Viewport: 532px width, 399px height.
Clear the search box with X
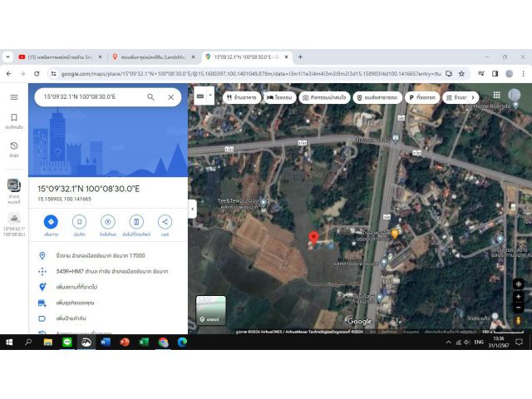pos(171,97)
